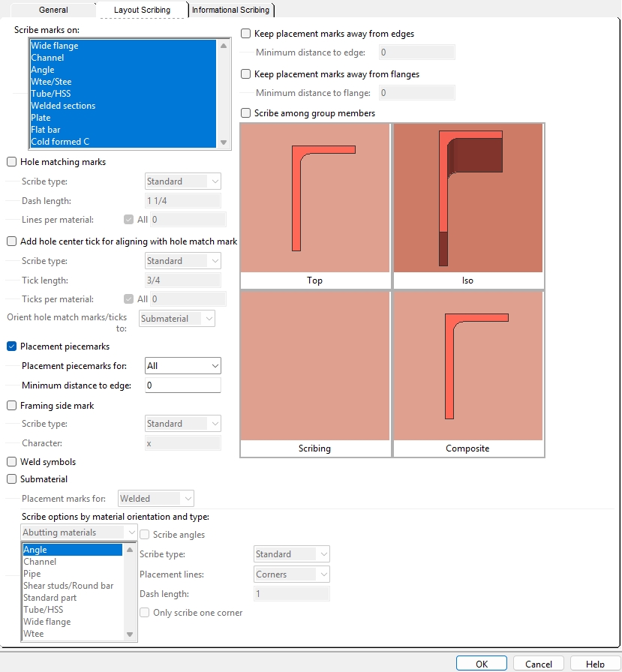The image size is (622, 672).
Task: Select the Scribing preview thumbnail
Action: pyautogui.click(x=315, y=366)
